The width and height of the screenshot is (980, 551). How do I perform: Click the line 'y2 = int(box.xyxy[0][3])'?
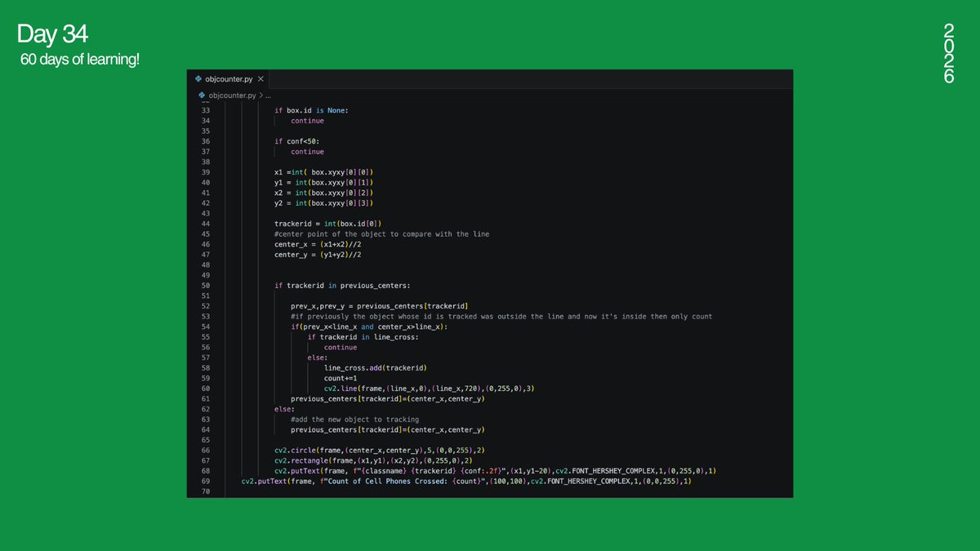[x=323, y=203]
